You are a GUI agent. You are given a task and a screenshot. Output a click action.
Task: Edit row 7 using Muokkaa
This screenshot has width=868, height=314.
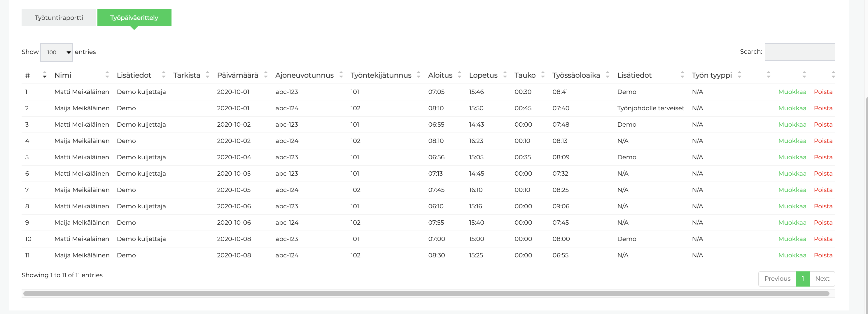[x=792, y=190]
